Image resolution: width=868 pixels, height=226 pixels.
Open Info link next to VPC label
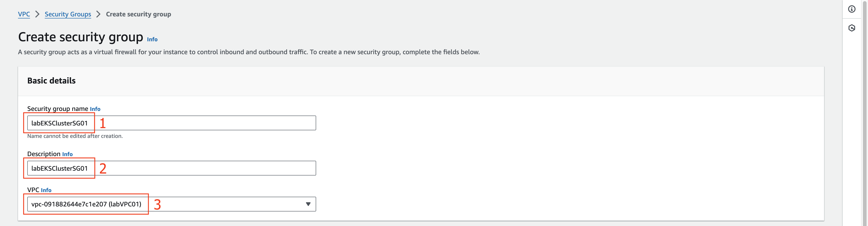(46, 190)
